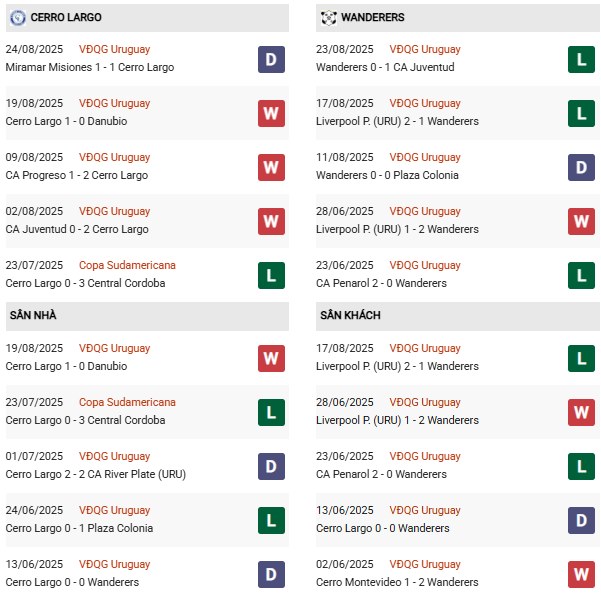
Task: Click the Wanderers team crest icon
Action: (328, 18)
